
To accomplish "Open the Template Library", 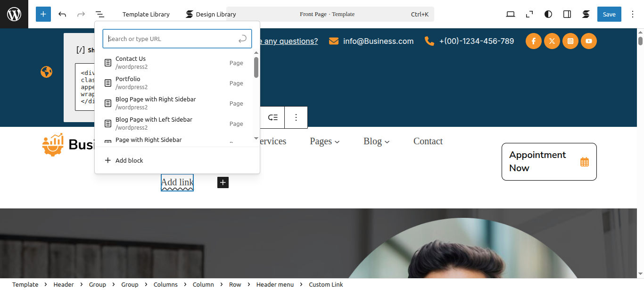I will [146, 14].
